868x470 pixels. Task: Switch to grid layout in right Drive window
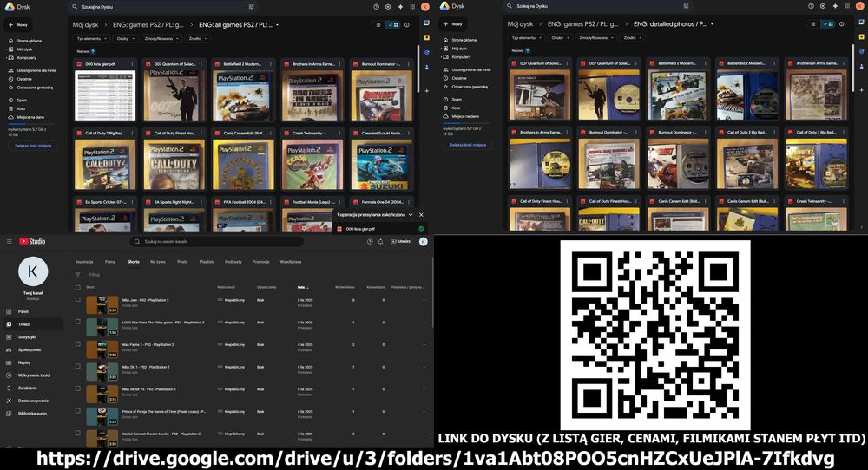pyautogui.click(x=828, y=24)
